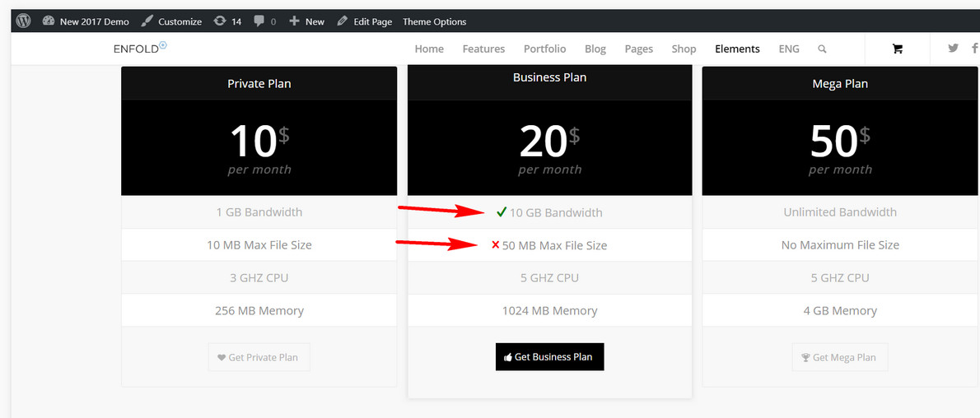The width and height of the screenshot is (980, 418).
Task: Click the green checkmark beside 10 GB Bandwidth
Action: [502, 212]
